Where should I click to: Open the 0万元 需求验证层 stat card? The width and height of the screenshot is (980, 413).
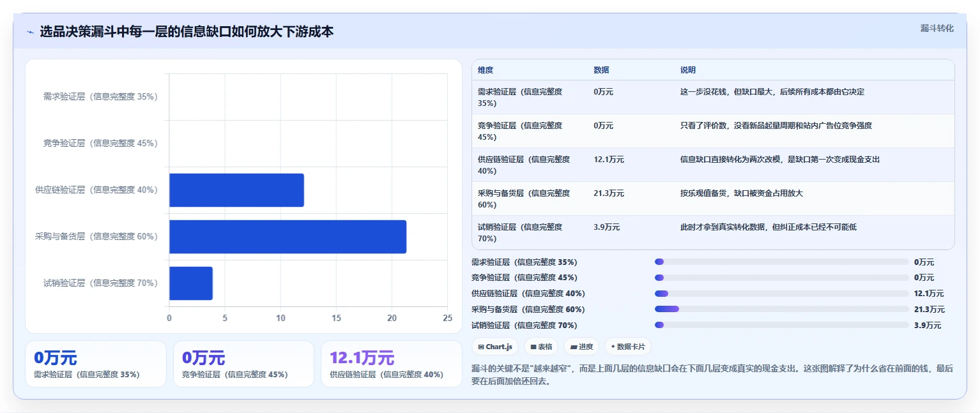(x=96, y=364)
